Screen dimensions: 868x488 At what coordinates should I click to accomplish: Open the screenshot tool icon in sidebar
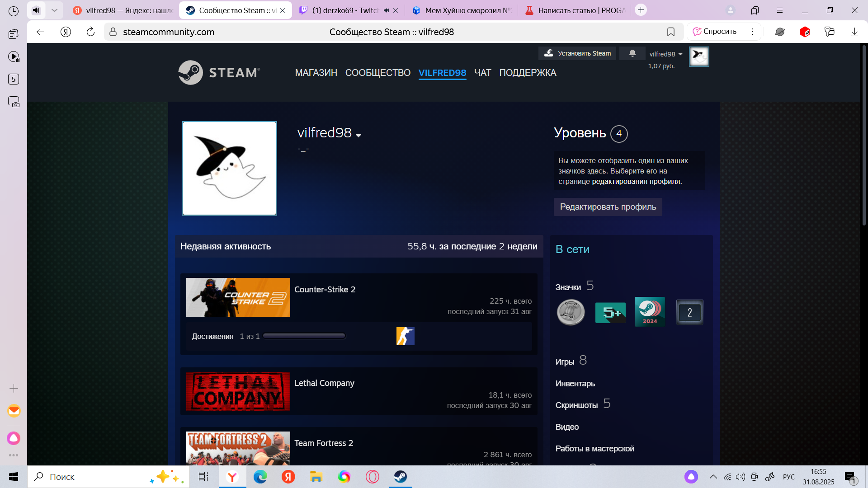click(x=14, y=102)
